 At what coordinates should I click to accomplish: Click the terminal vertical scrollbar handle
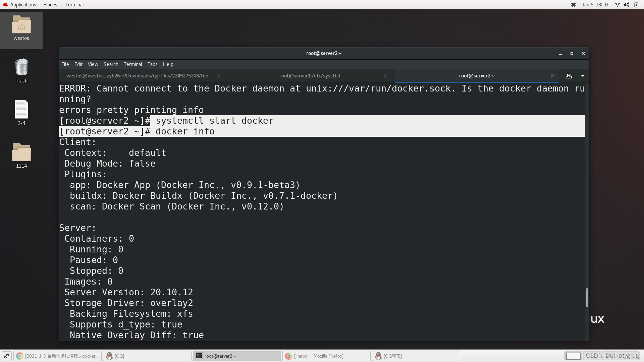[587, 297]
